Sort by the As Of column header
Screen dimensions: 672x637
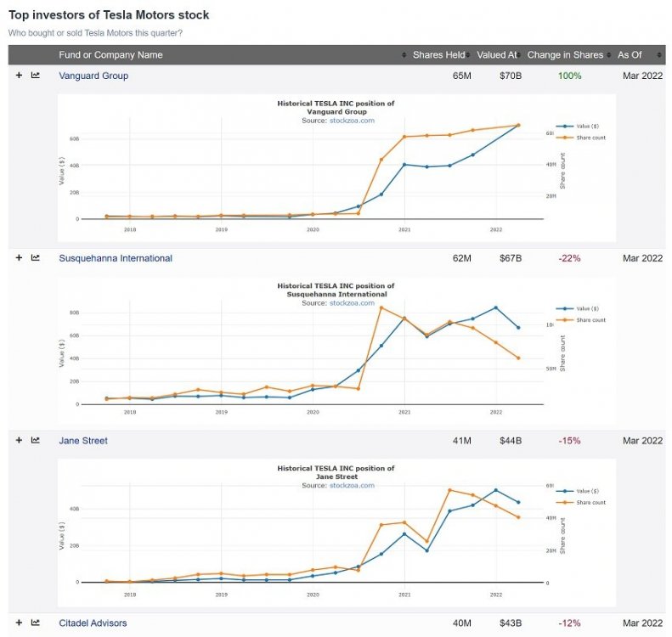630,55
